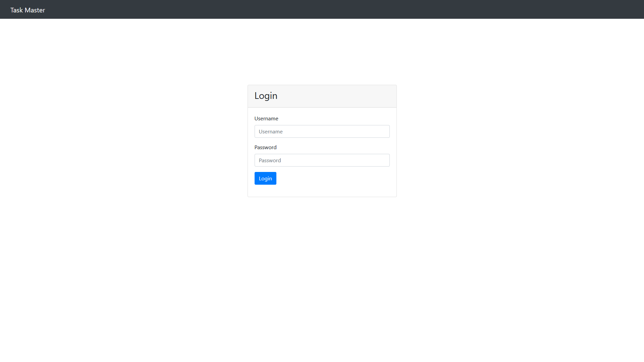This screenshot has height=362, width=644.
Task: Click the blank page area below the login card
Action: click(x=322, y=268)
